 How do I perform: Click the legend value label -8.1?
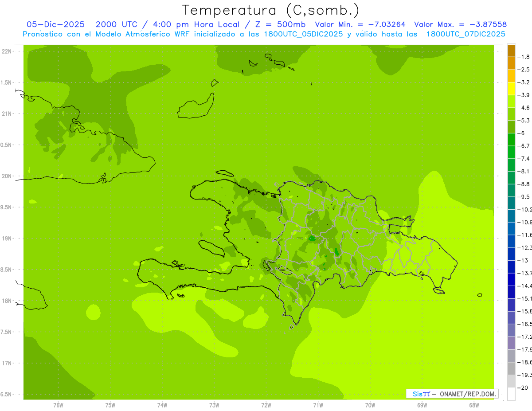[x=524, y=171]
